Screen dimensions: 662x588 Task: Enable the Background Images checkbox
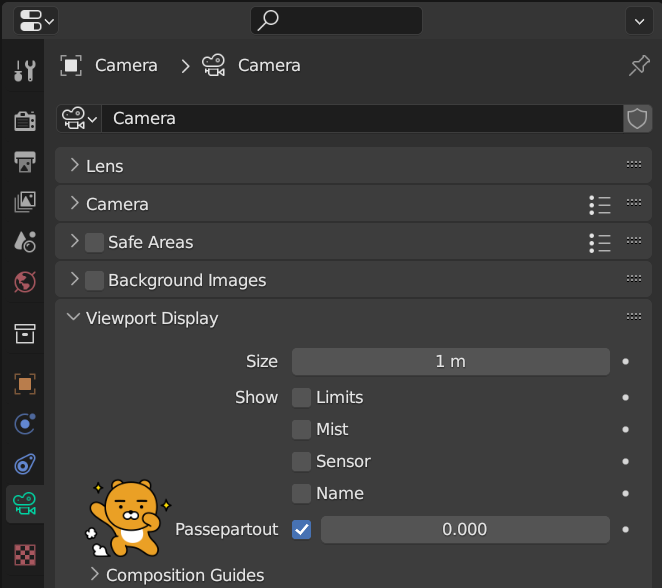(x=94, y=281)
